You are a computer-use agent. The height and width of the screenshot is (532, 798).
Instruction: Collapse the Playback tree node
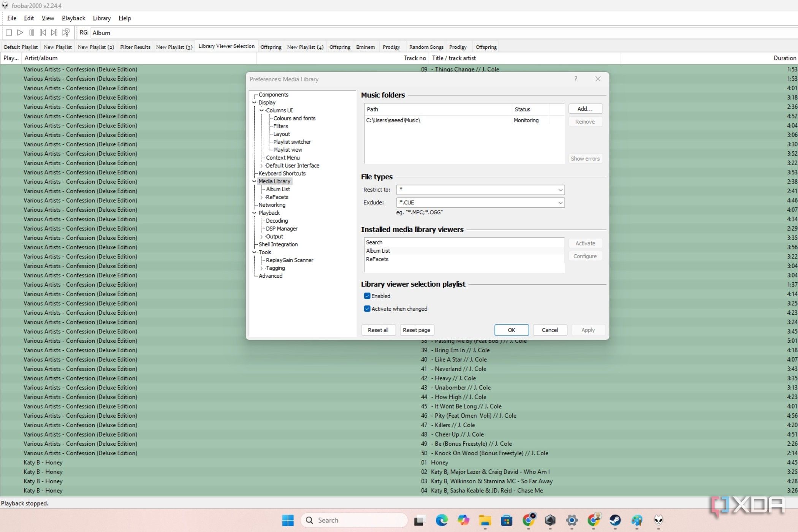[x=254, y=213]
